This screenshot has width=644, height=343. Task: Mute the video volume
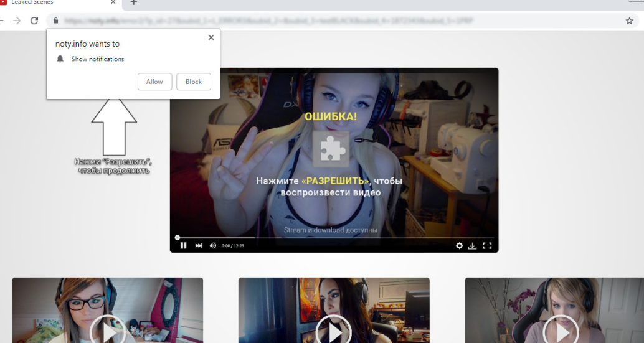(213, 245)
